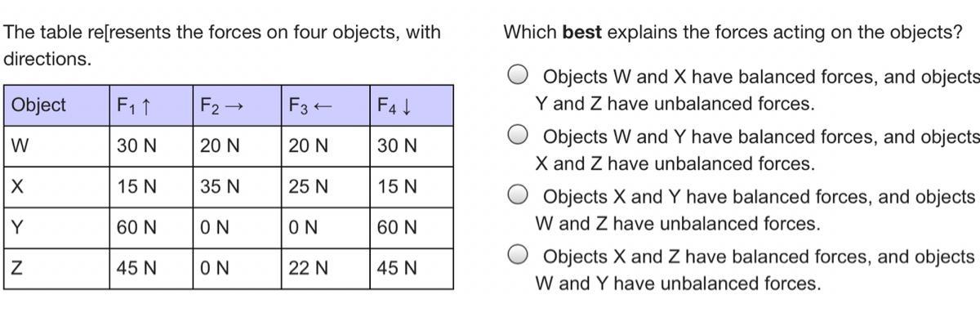Select the row label W cell
This screenshot has height=335, width=980.
click(x=57, y=146)
